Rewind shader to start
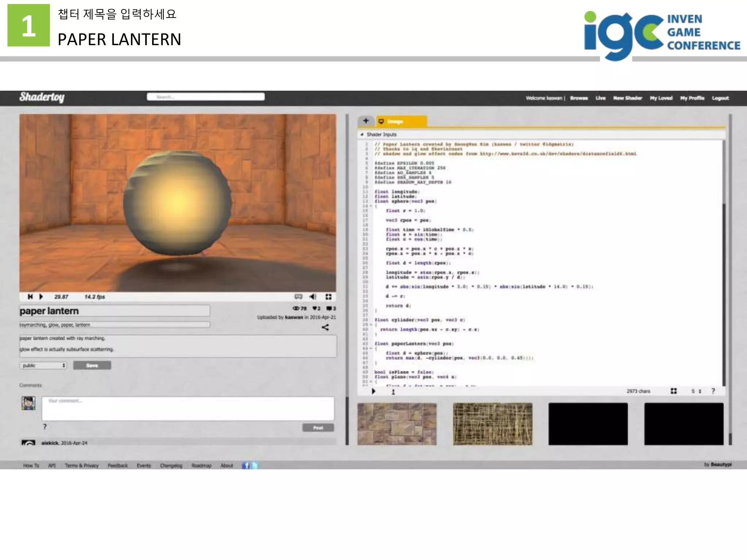747x560 pixels. pos(30,297)
